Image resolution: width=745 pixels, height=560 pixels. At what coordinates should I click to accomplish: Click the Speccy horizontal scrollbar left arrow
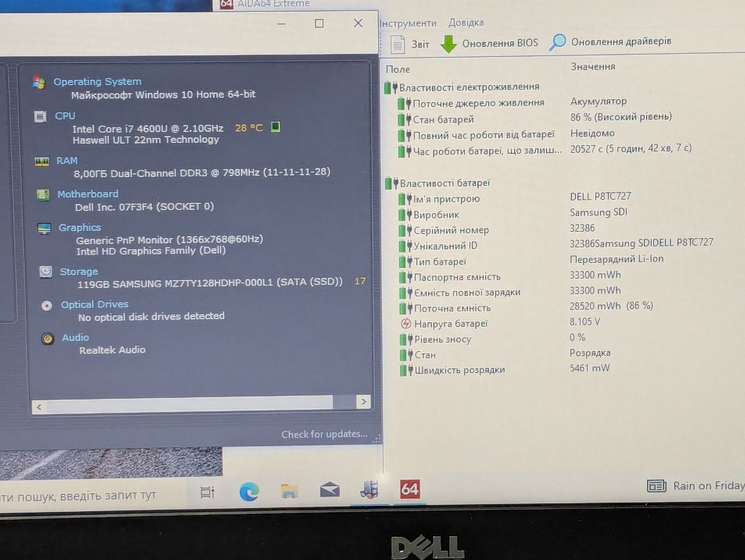coord(40,407)
